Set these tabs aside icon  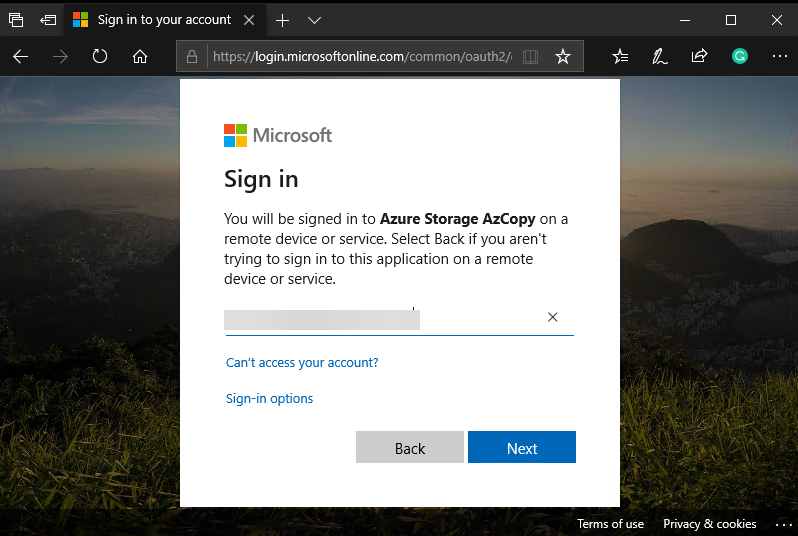pos(48,20)
